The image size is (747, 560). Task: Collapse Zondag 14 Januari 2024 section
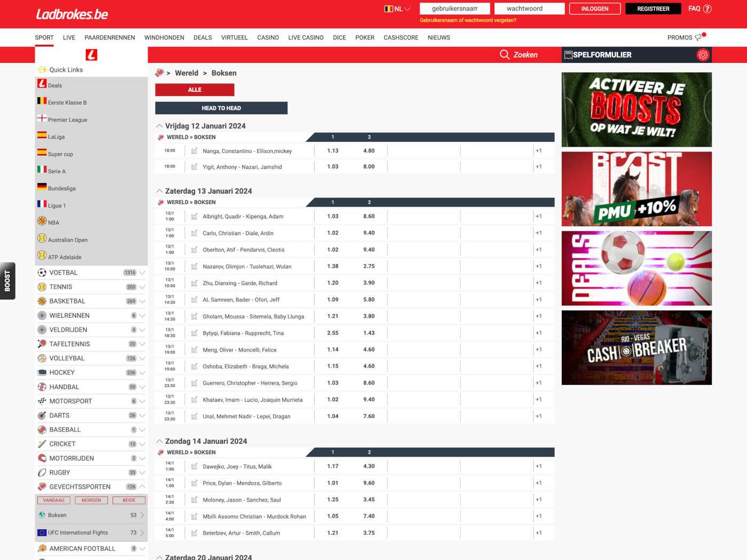[x=159, y=441]
